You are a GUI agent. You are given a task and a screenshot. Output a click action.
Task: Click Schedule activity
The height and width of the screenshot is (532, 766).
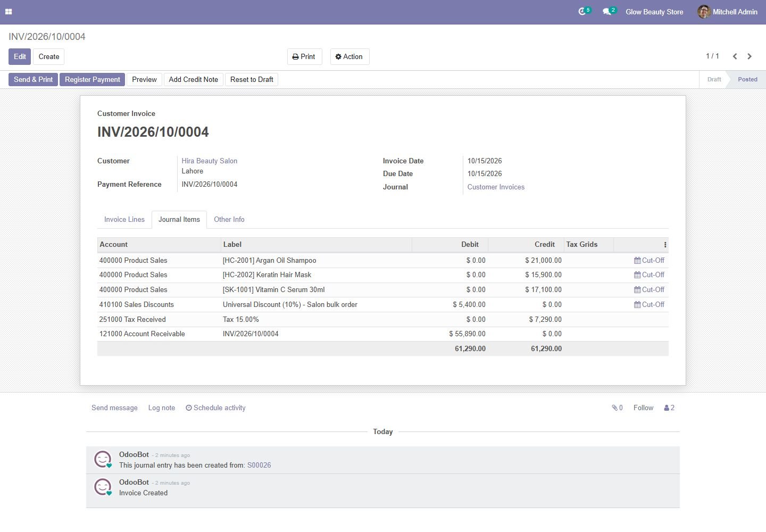tap(215, 408)
